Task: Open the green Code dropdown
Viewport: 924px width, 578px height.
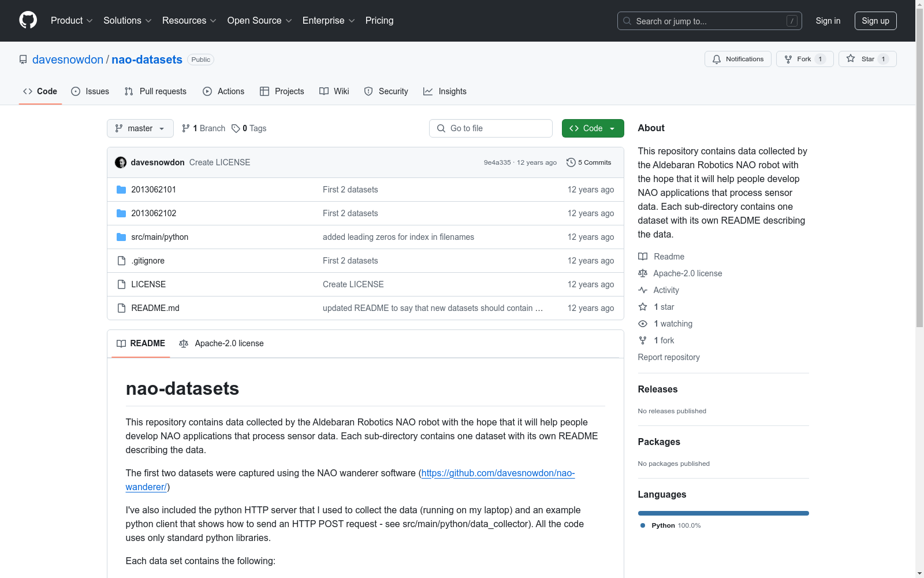Action: [593, 128]
